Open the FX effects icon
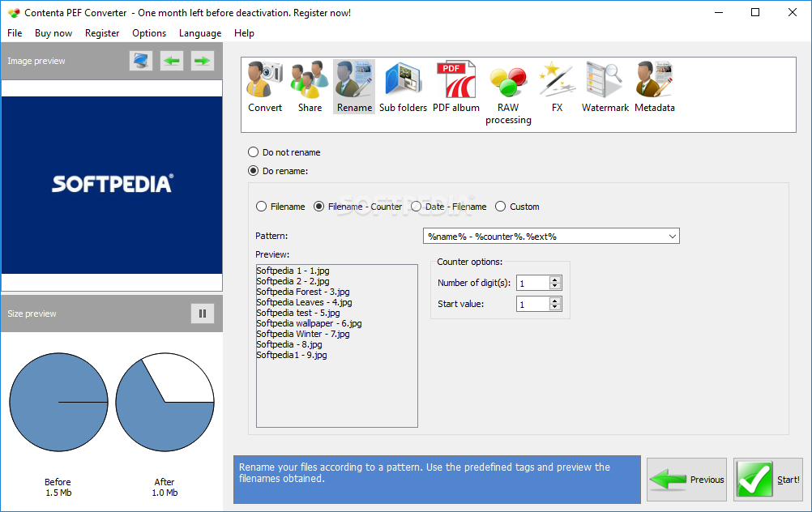This screenshot has width=812, height=512. pyautogui.click(x=557, y=87)
